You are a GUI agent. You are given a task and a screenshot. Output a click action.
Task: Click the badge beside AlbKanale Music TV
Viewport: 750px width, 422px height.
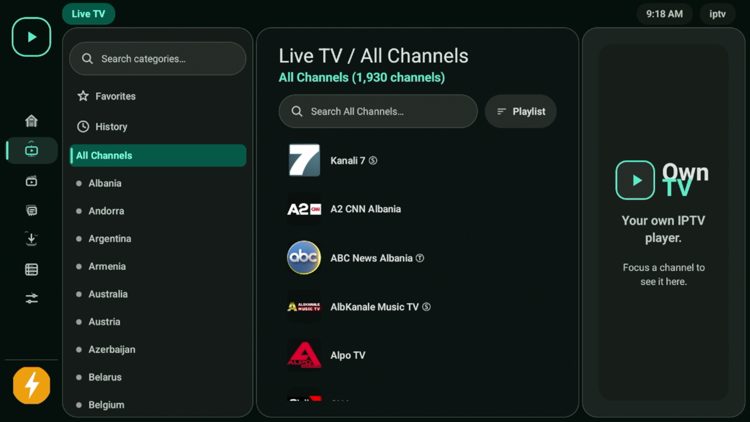pos(426,307)
